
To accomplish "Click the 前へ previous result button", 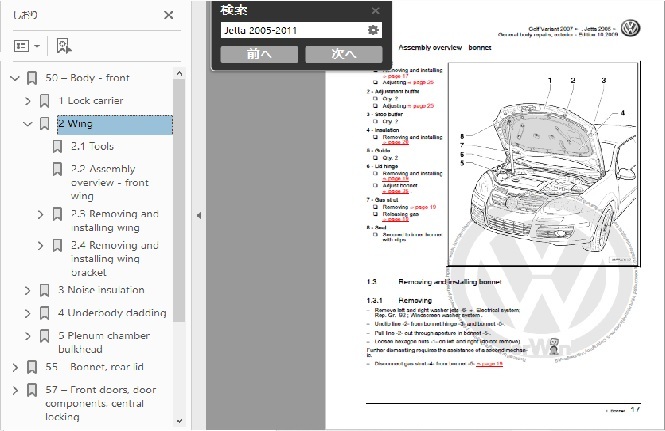I will pos(259,54).
